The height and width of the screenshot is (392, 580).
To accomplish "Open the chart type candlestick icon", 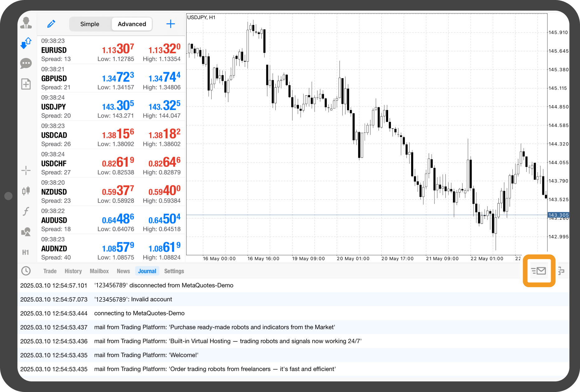I will [x=26, y=190].
